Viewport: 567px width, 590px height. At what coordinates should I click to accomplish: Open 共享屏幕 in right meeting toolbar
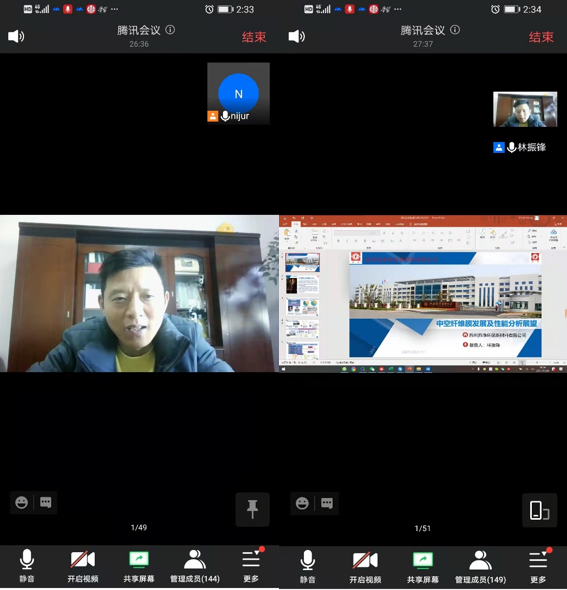423,567
